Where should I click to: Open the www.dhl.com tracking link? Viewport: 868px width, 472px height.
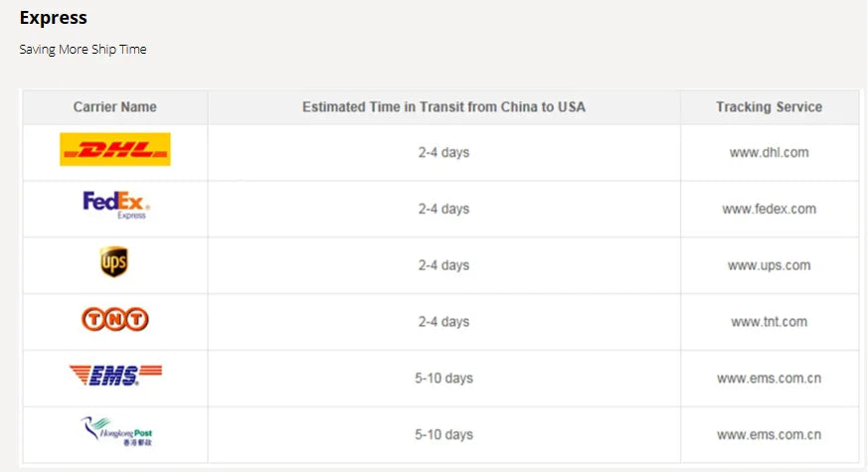pos(769,153)
